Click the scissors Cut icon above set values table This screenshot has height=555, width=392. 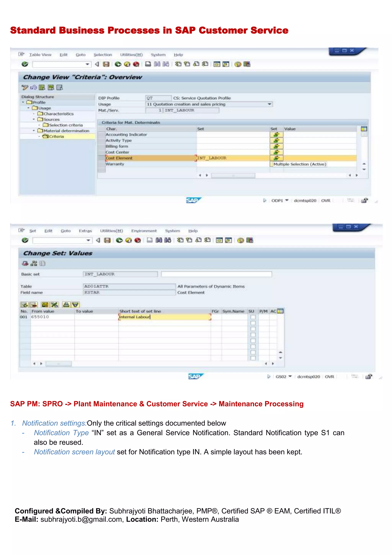pyautogui.click(x=55, y=305)
